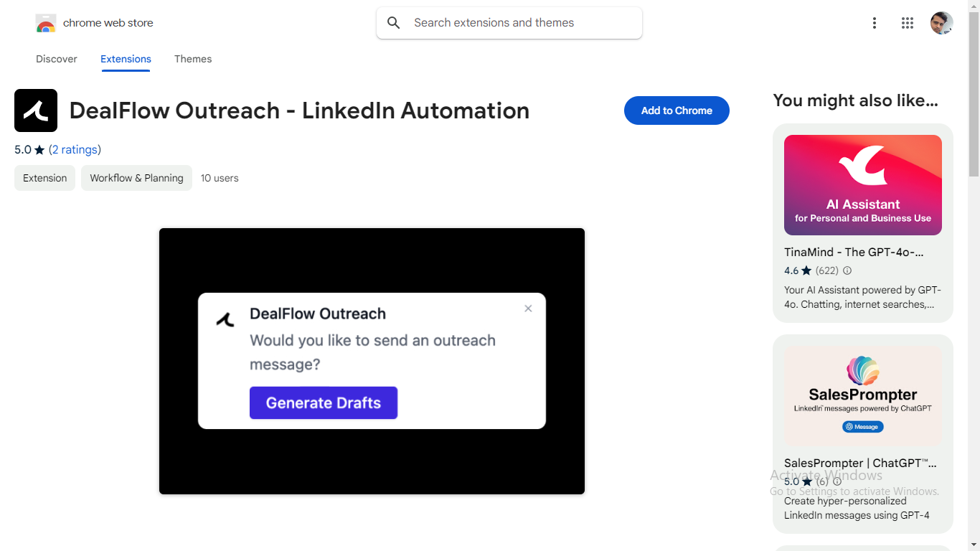
Task: Click the Chrome Web Store logo
Action: click(x=46, y=24)
